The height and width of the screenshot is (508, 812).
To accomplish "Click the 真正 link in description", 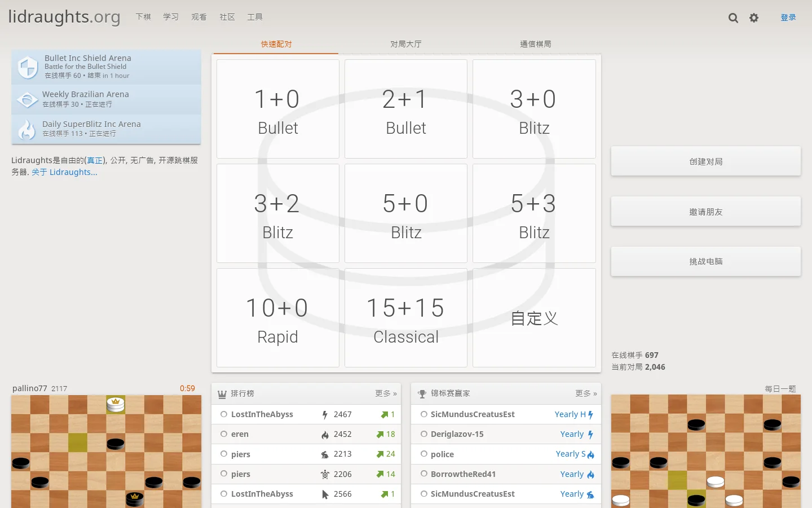I will 95,160.
